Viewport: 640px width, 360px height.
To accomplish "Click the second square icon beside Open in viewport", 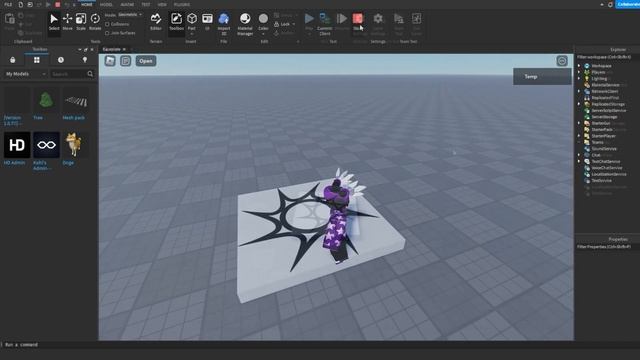I will pyautogui.click(x=125, y=61).
